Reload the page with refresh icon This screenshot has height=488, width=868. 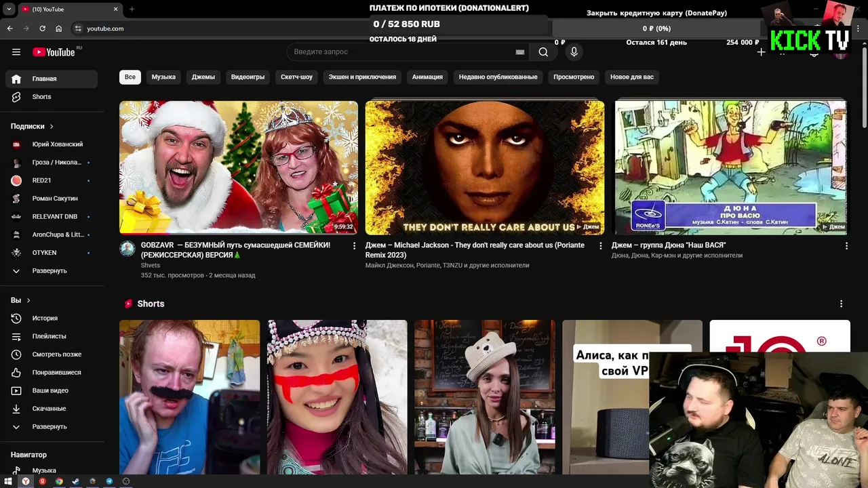coord(42,28)
